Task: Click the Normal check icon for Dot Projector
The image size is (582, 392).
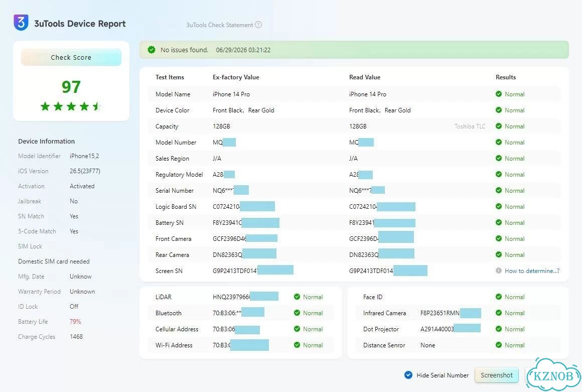Action: pyautogui.click(x=499, y=329)
